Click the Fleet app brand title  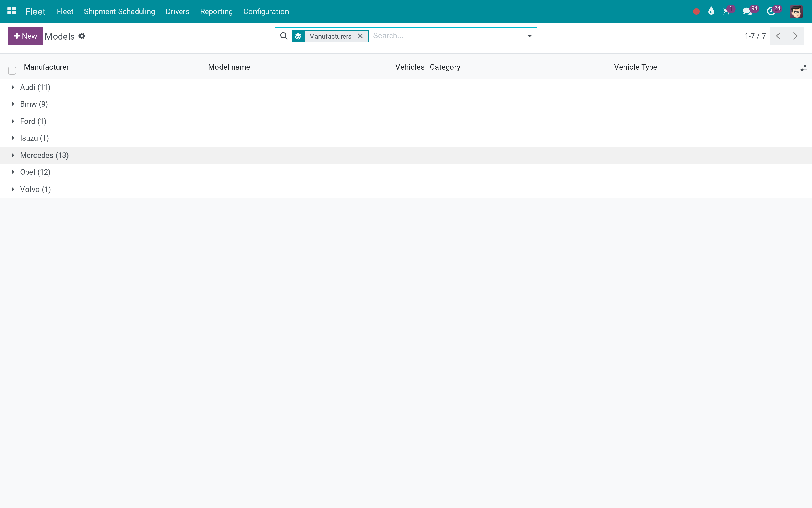[x=35, y=11]
